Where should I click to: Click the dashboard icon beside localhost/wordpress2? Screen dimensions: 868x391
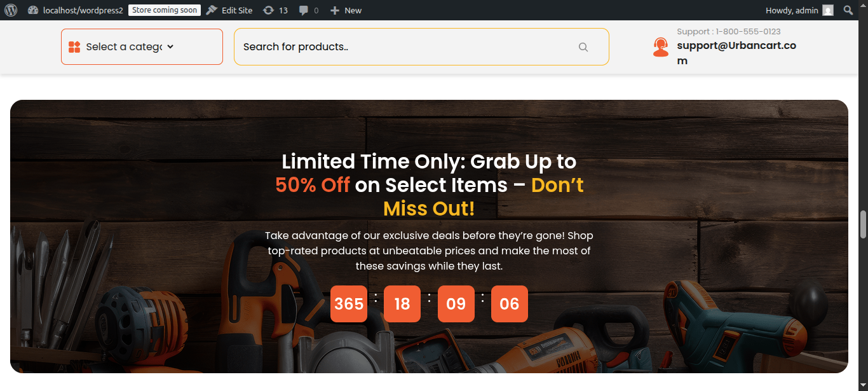[x=33, y=10]
